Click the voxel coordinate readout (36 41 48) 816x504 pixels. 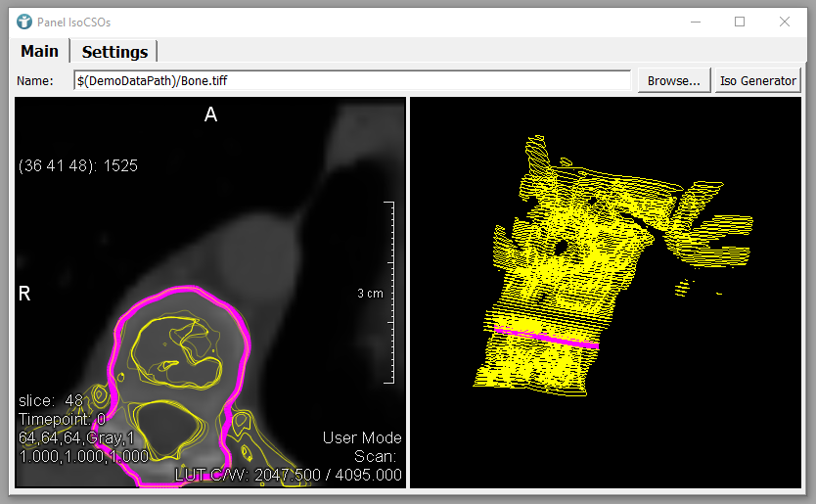pos(78,166)
